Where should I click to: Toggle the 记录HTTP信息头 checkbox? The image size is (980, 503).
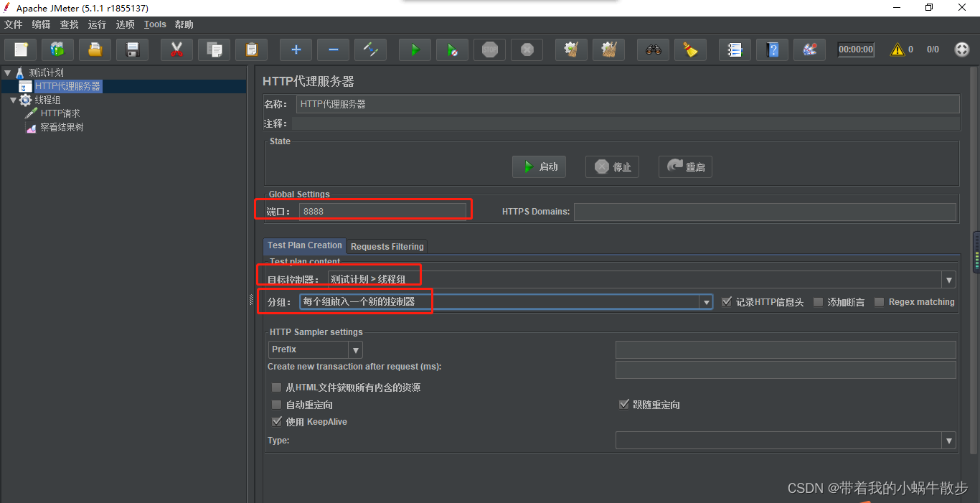[727, 302]
